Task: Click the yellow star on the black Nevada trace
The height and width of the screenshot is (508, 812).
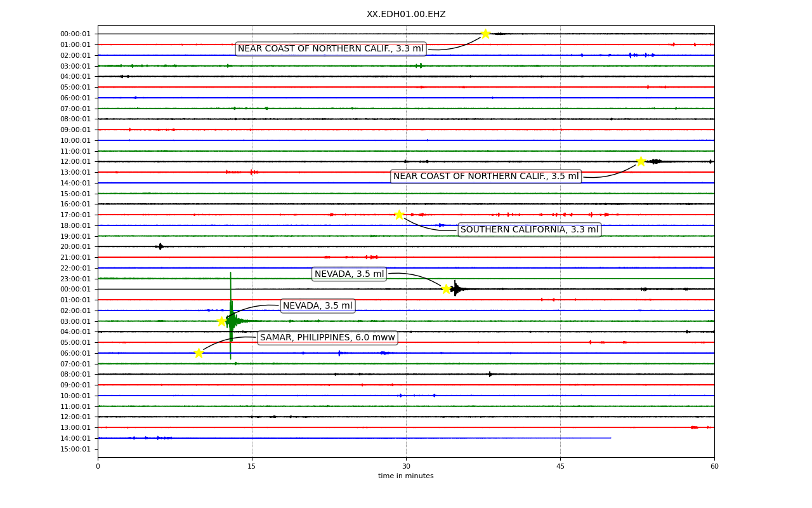Action: click(x=446, y=289)
